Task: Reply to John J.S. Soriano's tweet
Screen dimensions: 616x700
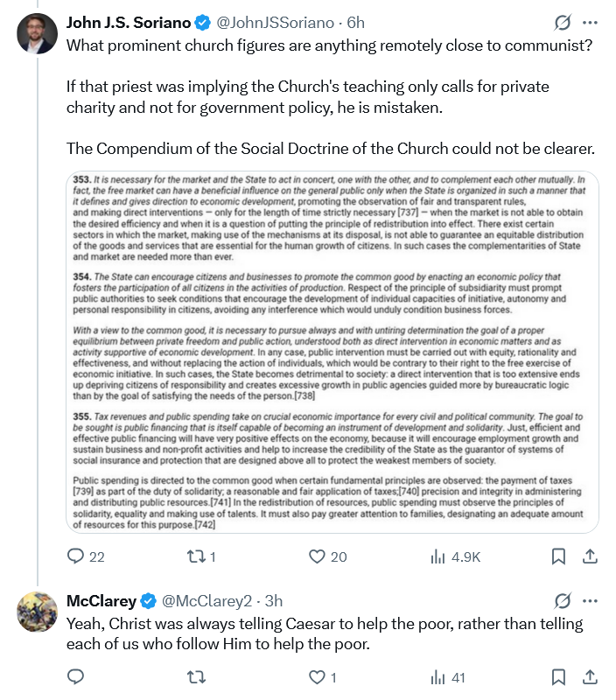Action: (x=76, y=556)
